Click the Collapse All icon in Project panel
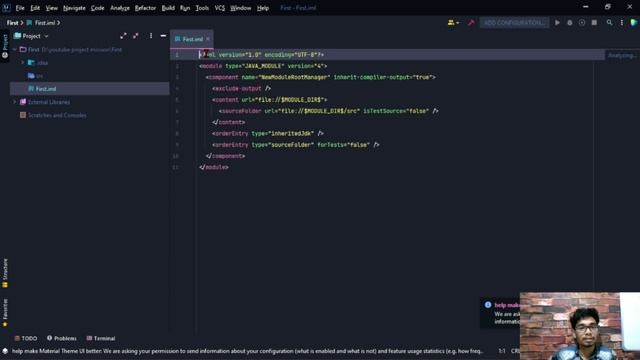This screenshot has height=360, width=640. 136,36
